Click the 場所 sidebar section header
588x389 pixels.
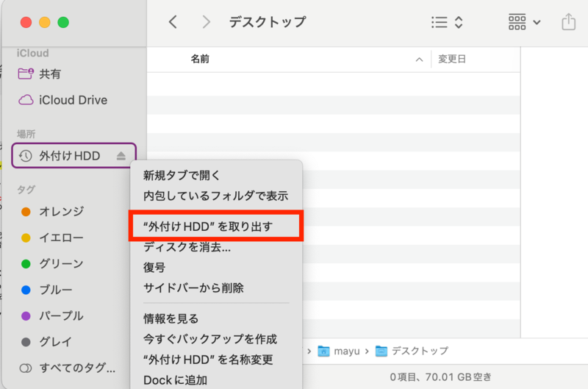pyautogui.click(x=26, y=134)
